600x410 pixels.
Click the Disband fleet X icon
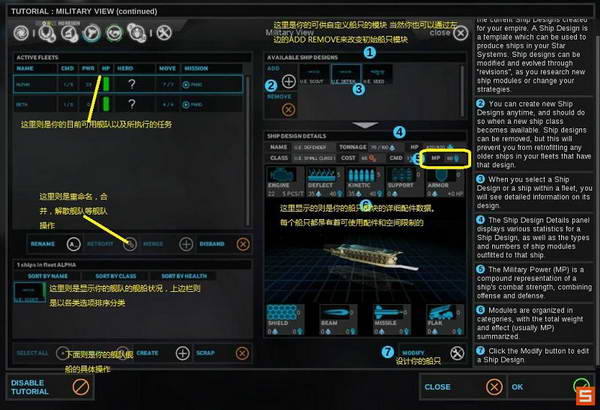(x=243, y=244)
